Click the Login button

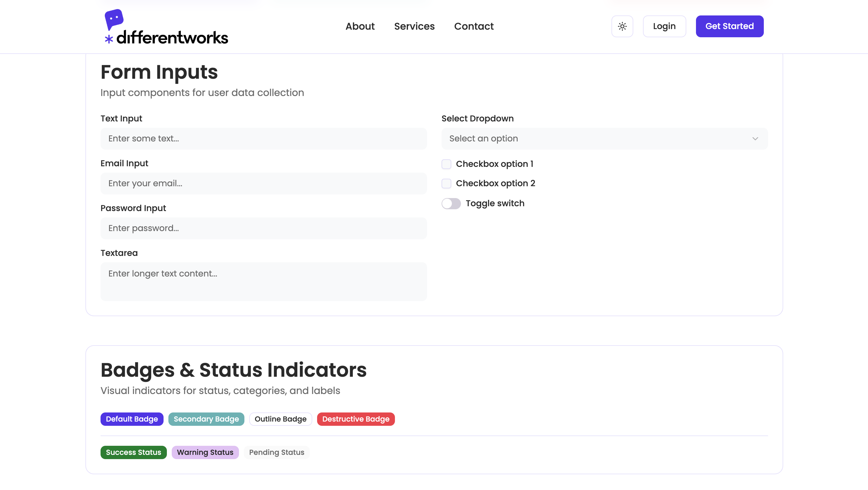(x=664, y=26)
